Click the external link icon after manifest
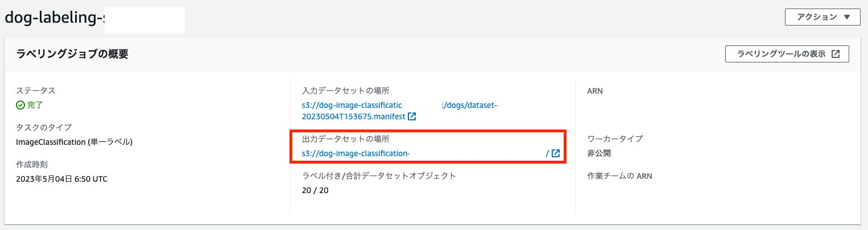 pyautogui.click(x=412, y=116)
